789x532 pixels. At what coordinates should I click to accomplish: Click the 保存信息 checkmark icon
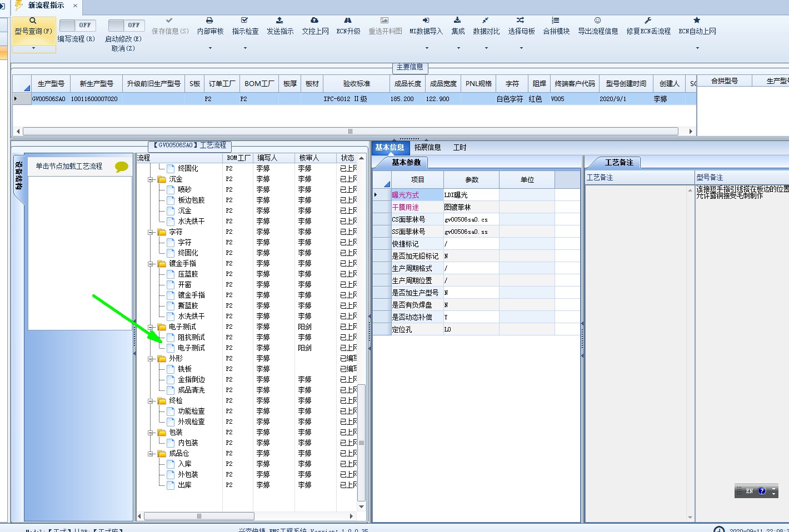click(x=169, y=21)
